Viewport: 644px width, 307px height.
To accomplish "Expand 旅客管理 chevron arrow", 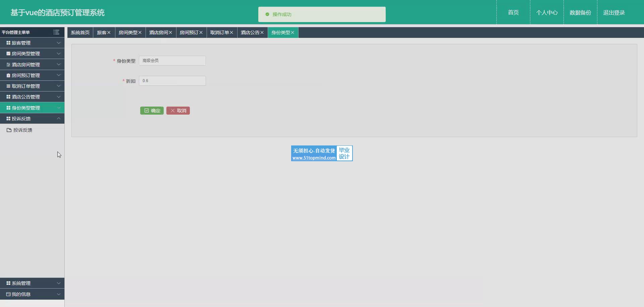I will (x=59, y=43).
